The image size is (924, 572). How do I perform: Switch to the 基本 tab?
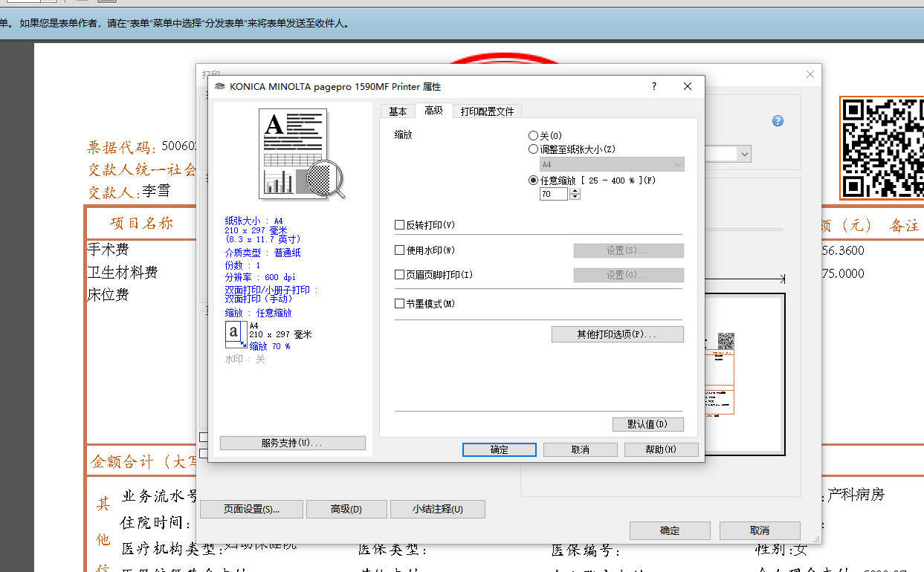(x=398, y=110)
